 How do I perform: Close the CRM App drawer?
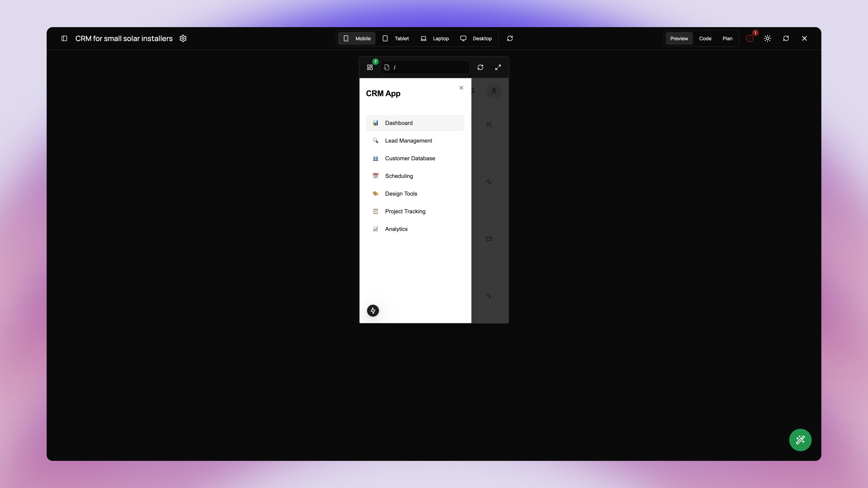[x=461, y=88]
